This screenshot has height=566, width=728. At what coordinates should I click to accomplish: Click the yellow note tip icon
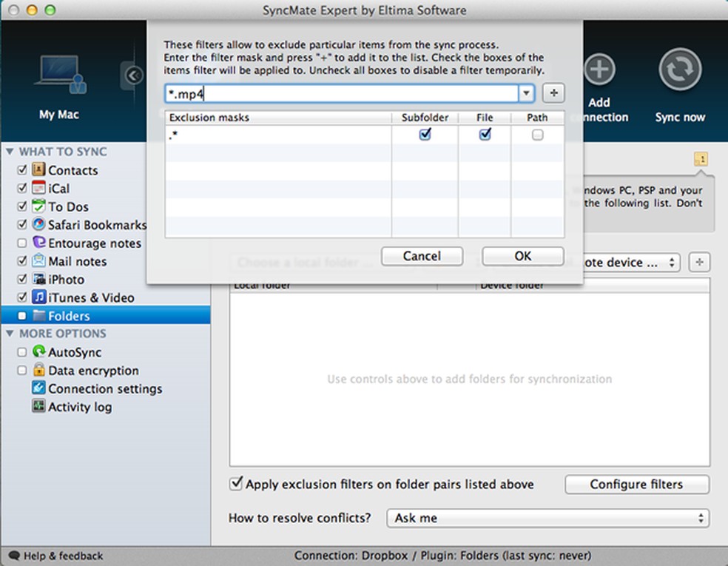(x=701, y=159)
